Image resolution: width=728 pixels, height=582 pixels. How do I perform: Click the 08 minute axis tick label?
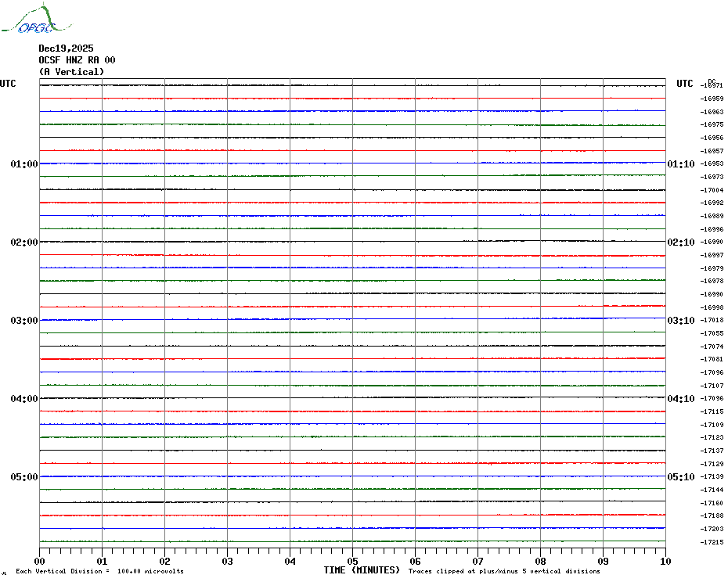pyautogui.click(x=541, y=562)
